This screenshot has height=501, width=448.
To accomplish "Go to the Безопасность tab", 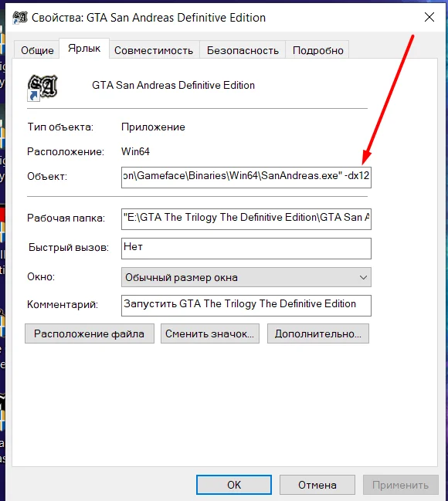I will click(243, 50).
